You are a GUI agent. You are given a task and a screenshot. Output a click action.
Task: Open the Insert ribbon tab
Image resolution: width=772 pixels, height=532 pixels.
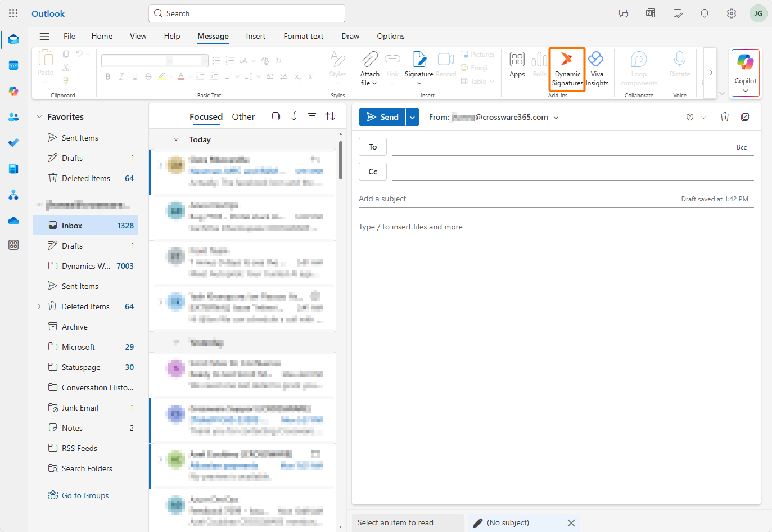(255, 37)
